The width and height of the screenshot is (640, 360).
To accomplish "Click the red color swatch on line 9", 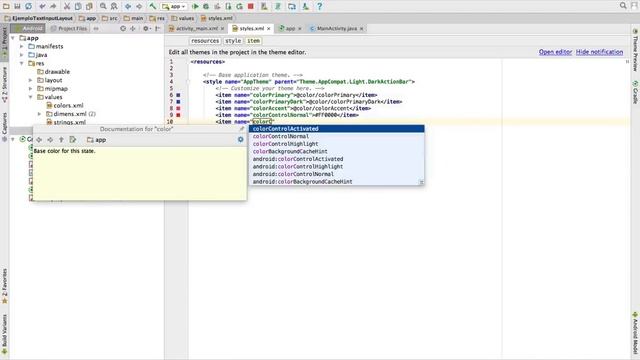I will click(x=178, y=115).
